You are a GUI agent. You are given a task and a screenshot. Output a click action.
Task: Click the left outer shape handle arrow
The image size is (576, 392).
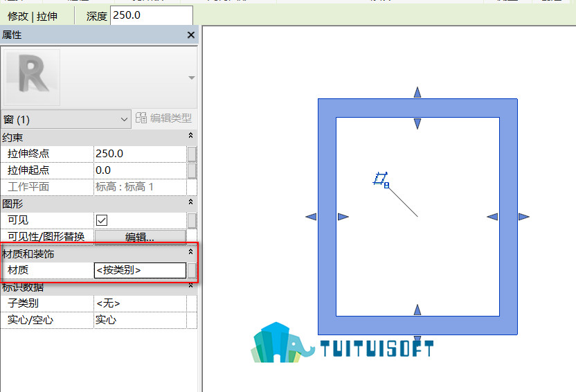click(x=311, y=217)
